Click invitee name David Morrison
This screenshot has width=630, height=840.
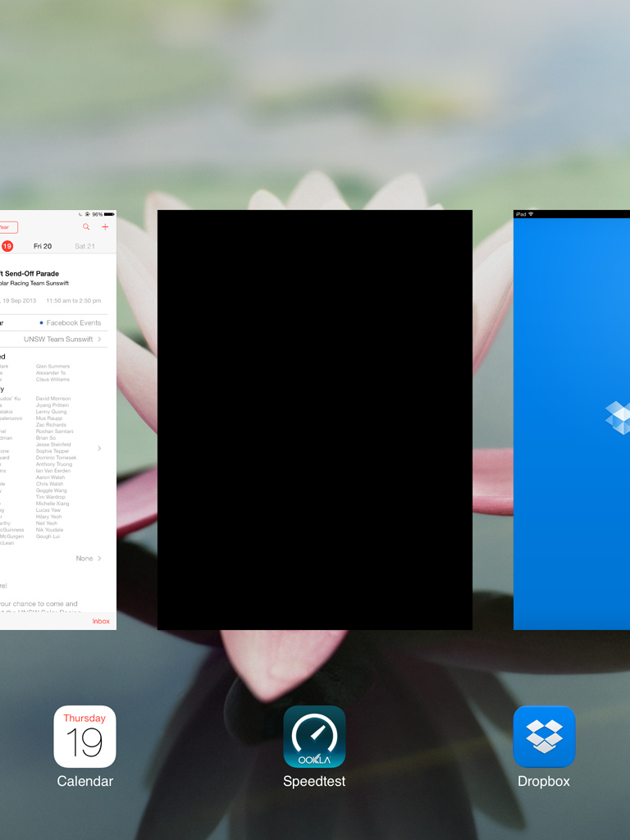click(x=53, y=399)
